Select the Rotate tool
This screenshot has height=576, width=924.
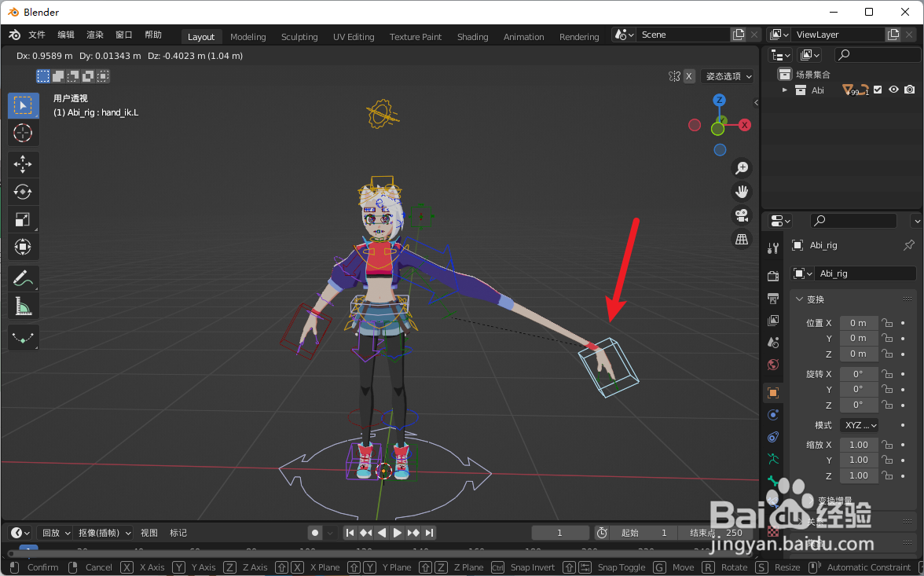[x=23, y=192]
